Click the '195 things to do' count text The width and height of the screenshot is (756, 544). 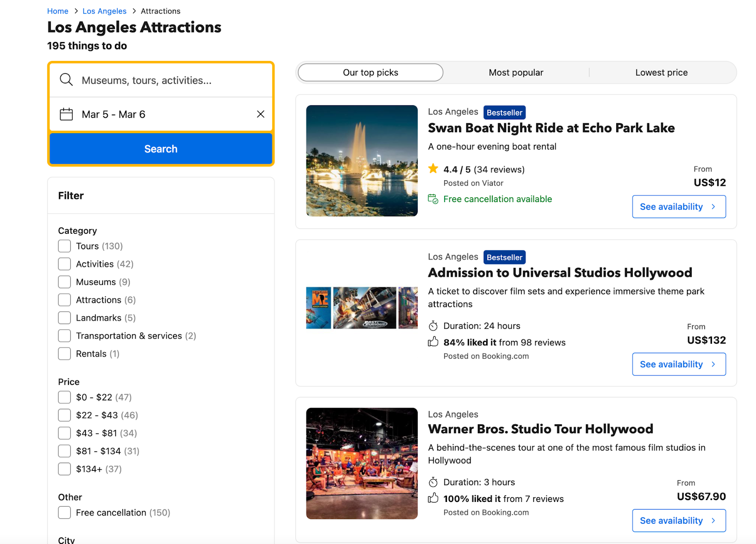pos(87,46)
